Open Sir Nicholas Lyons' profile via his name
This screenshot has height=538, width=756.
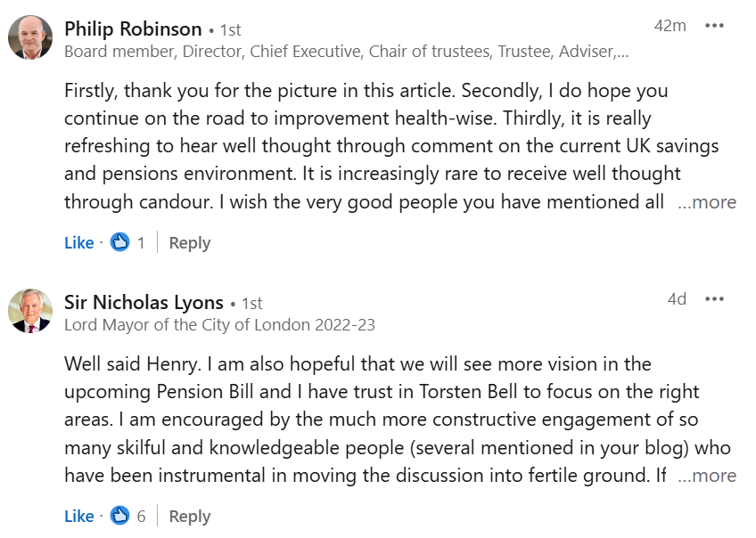click(x=144, y=302)
